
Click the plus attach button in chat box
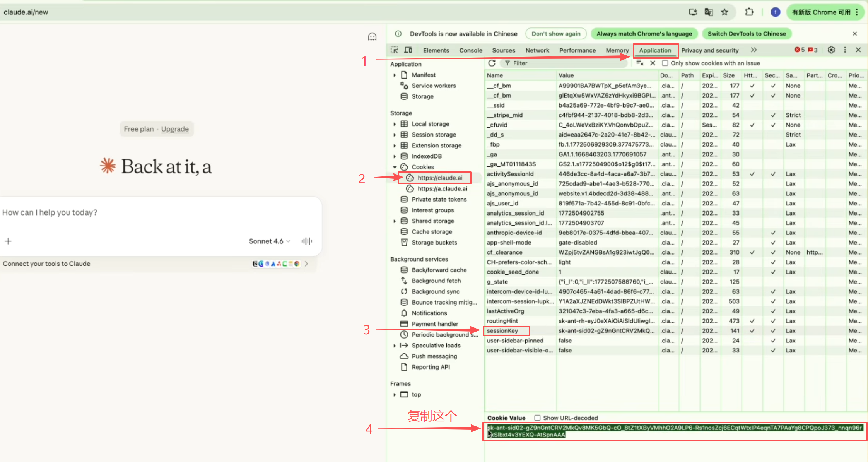pos(8,241)
